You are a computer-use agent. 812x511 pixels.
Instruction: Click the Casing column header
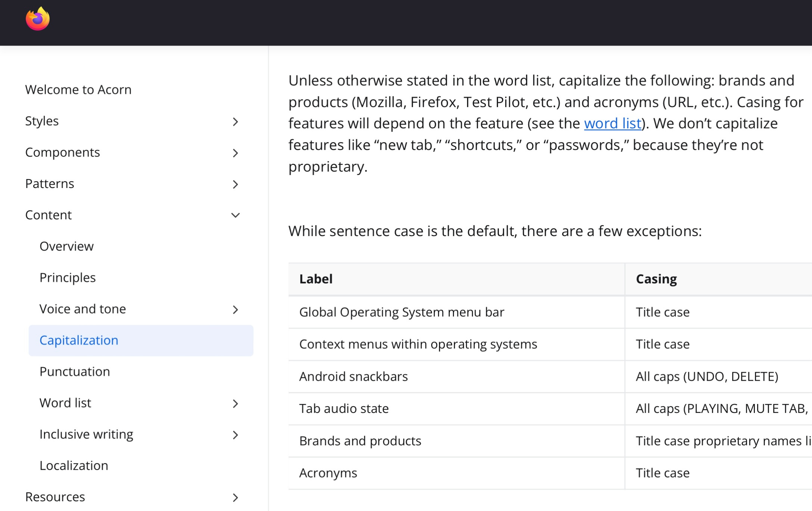pyautogui.click(x=719, y=279)
